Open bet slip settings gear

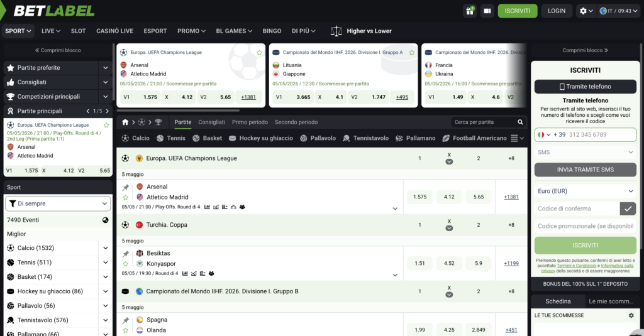coord(631,315)
